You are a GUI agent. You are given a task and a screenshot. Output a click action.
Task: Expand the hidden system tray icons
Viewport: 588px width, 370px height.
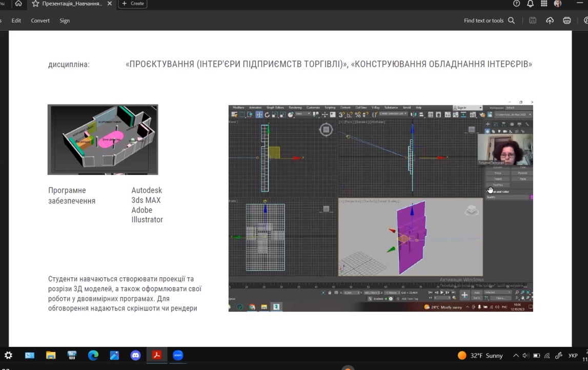click(516, 356)
